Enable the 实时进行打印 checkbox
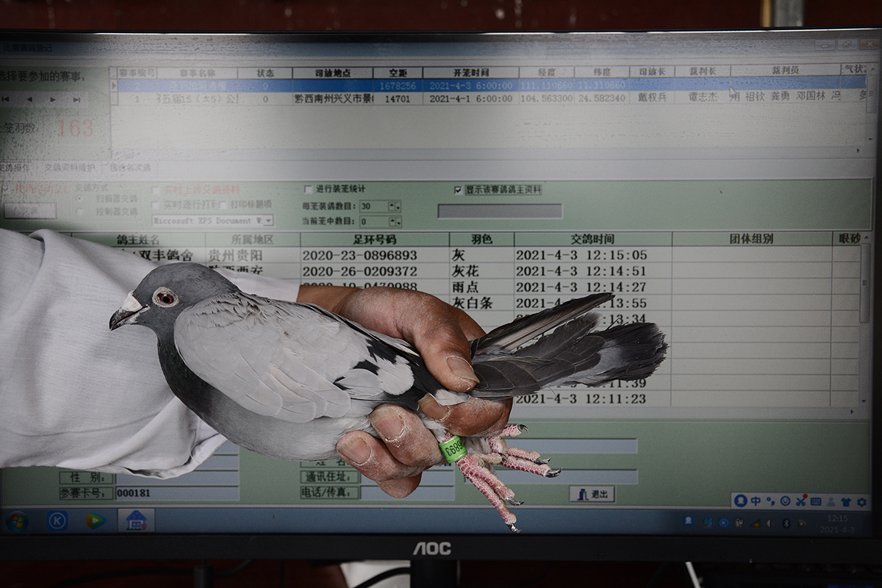Screen dimensions: 882x588 (x=156, y=204)
